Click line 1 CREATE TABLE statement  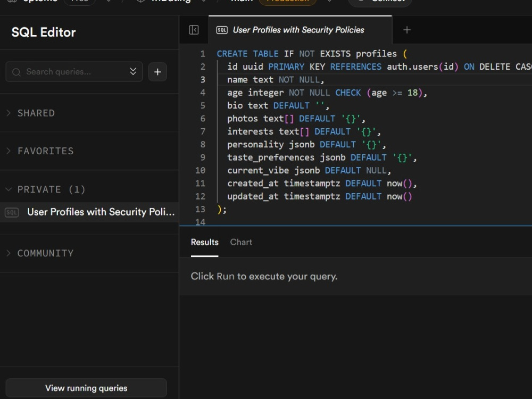(311, 54)
